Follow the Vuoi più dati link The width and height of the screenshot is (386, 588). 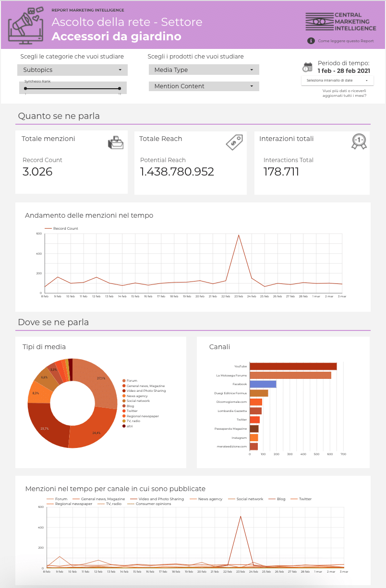[344, 93]
